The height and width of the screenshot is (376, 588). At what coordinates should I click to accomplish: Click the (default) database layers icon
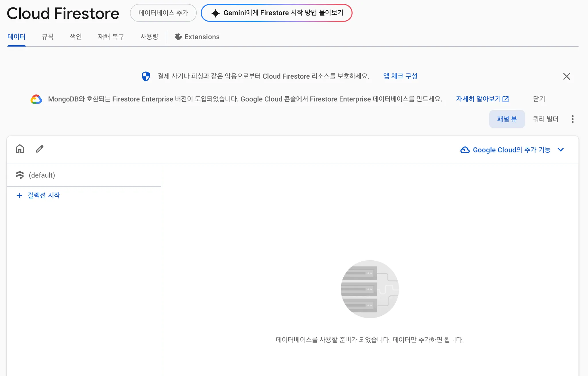[x=20, y=175]
